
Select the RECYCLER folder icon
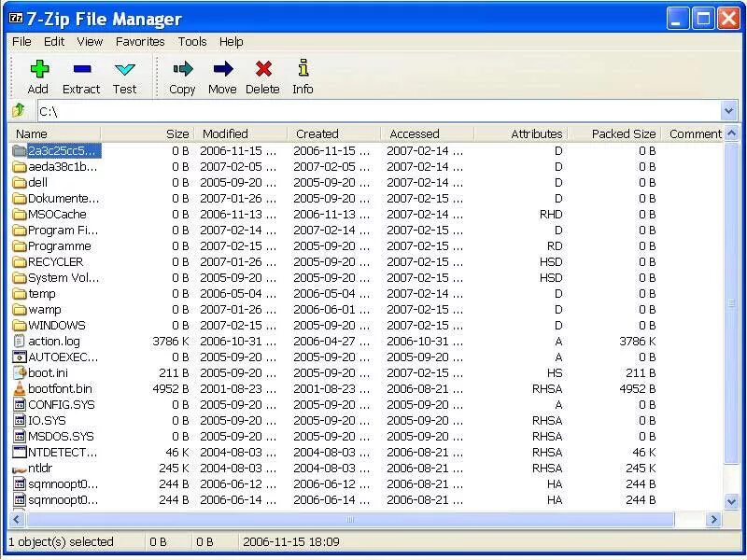(20, 262)
